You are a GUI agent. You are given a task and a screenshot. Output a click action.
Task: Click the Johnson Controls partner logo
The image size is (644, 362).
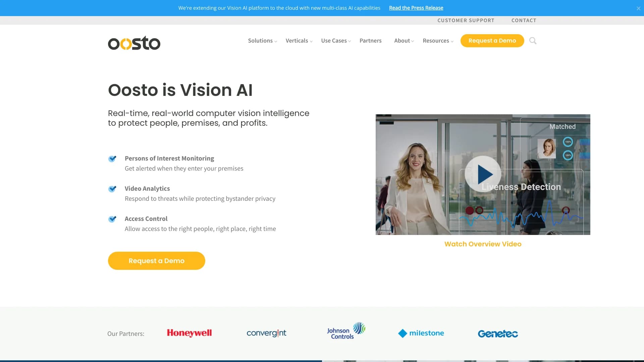click(345, 331)
